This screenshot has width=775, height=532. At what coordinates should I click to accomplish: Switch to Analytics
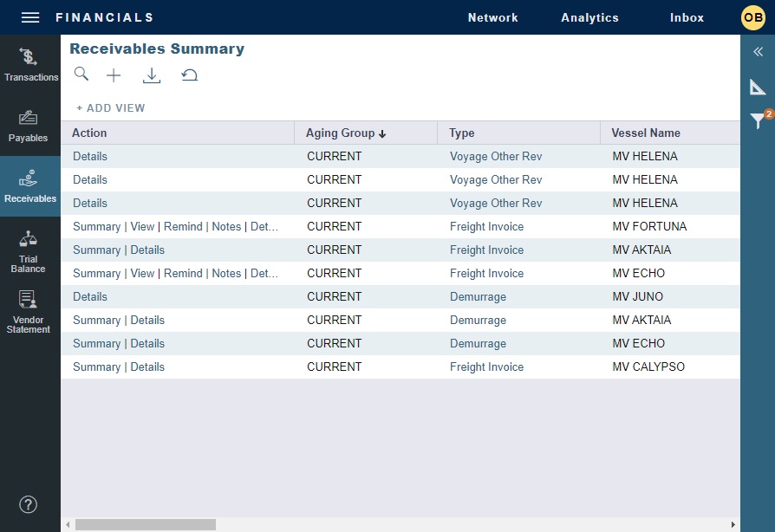coord(589,17)
